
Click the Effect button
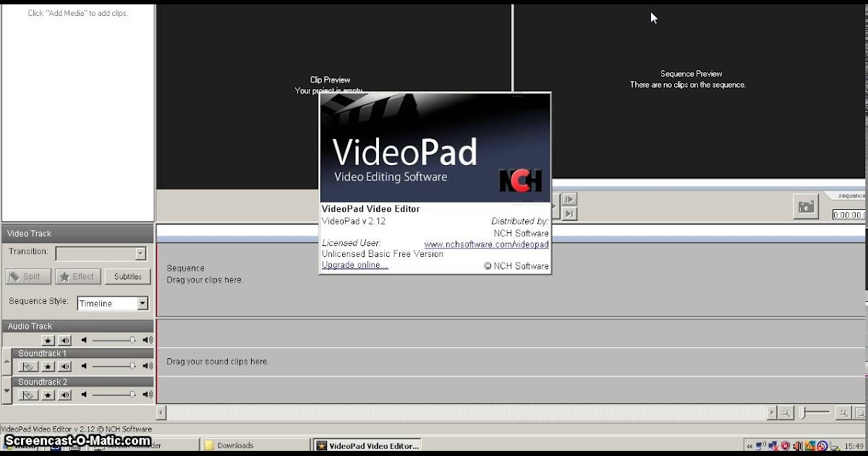tap(78, 276)
